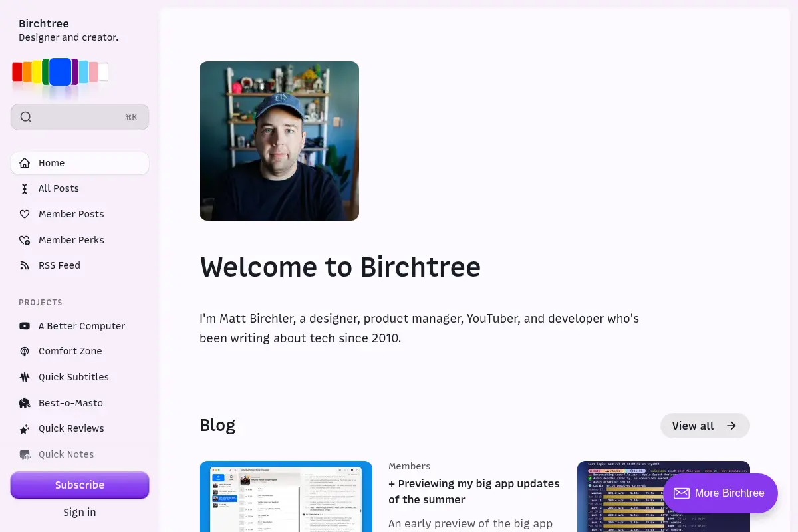
Task: Click the 'Blog' section heading
Action: tap(217, 425)
